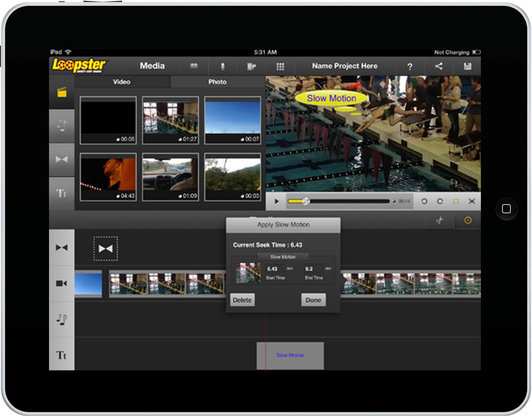Switch to the Photo tab

click(x=218, y=82)
